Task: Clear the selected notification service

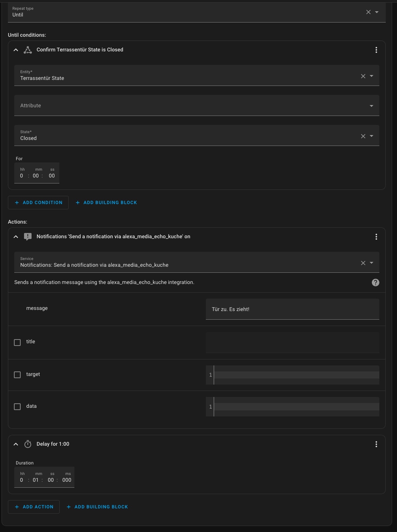Action: 363,263
